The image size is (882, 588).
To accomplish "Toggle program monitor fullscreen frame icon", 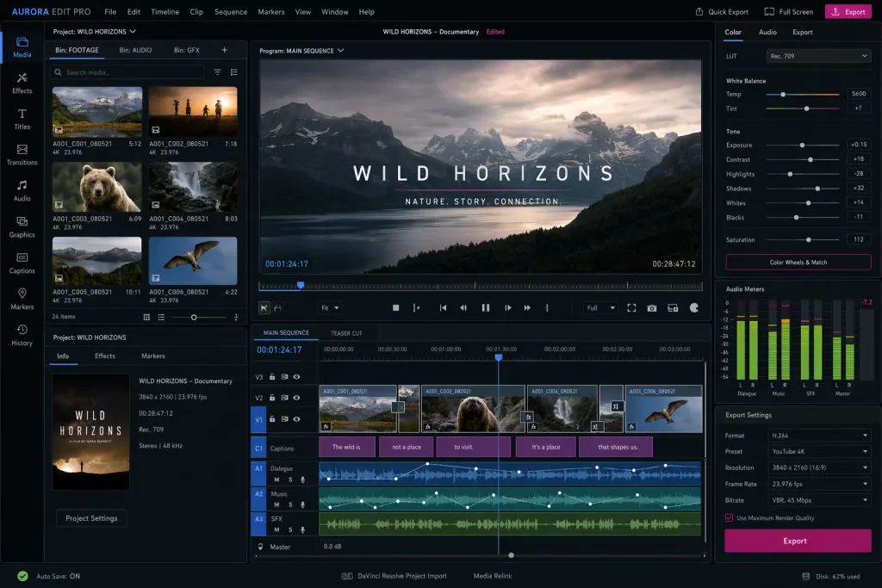I will 631,308.
